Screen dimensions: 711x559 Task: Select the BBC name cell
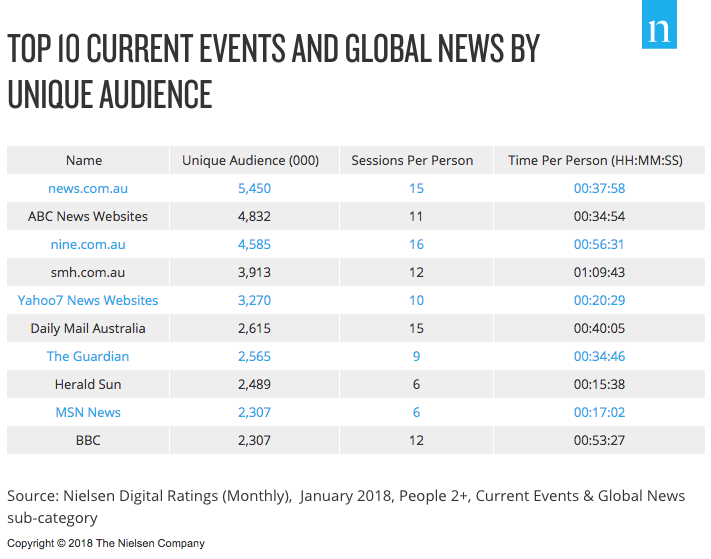tap(88, 441)
